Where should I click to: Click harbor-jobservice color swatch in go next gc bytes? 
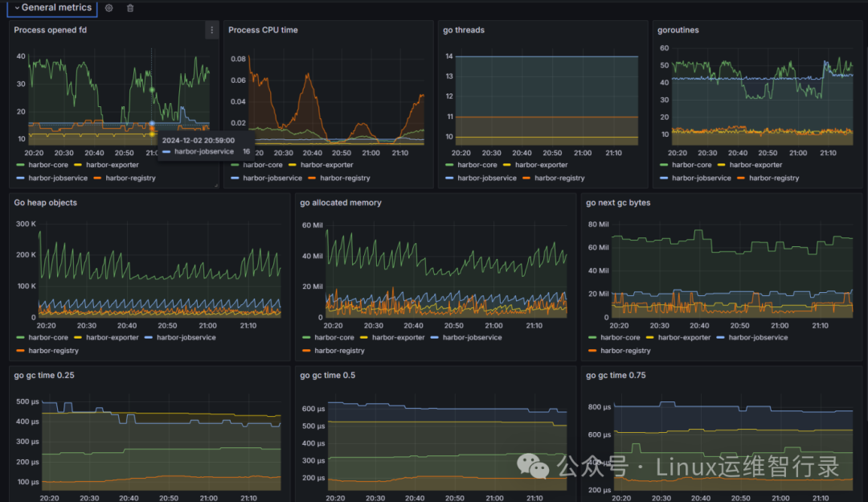720,337
